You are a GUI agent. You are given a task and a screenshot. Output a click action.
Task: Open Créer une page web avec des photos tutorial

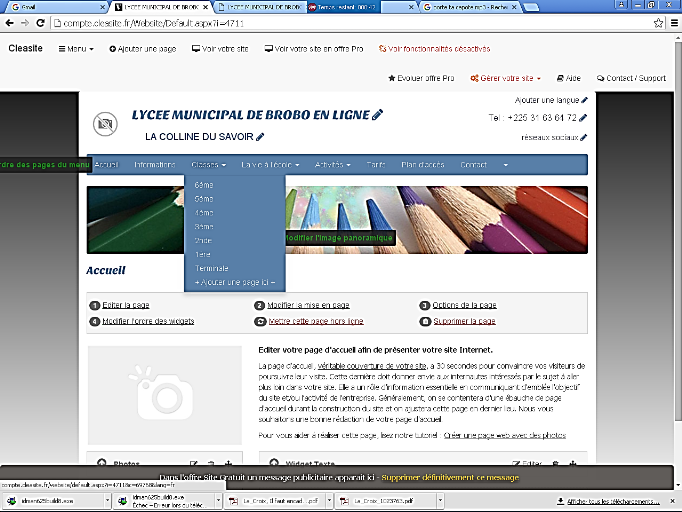(505, 435)
